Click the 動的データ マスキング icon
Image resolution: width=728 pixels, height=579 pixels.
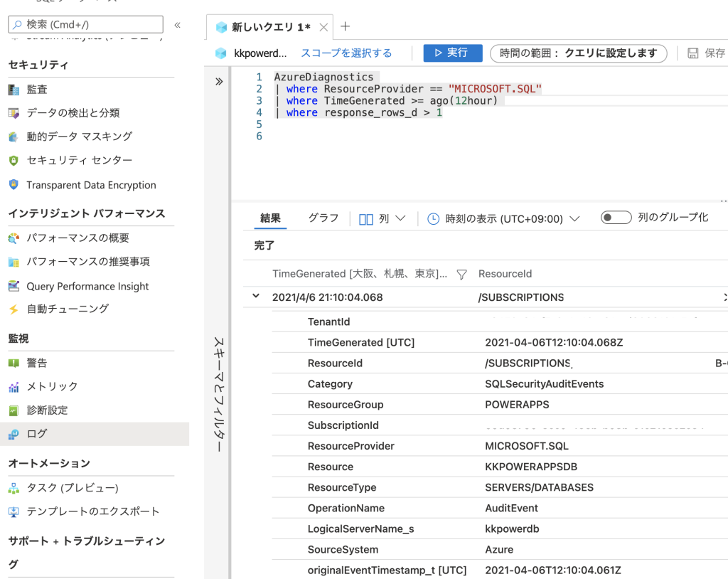tap(14, 137)
